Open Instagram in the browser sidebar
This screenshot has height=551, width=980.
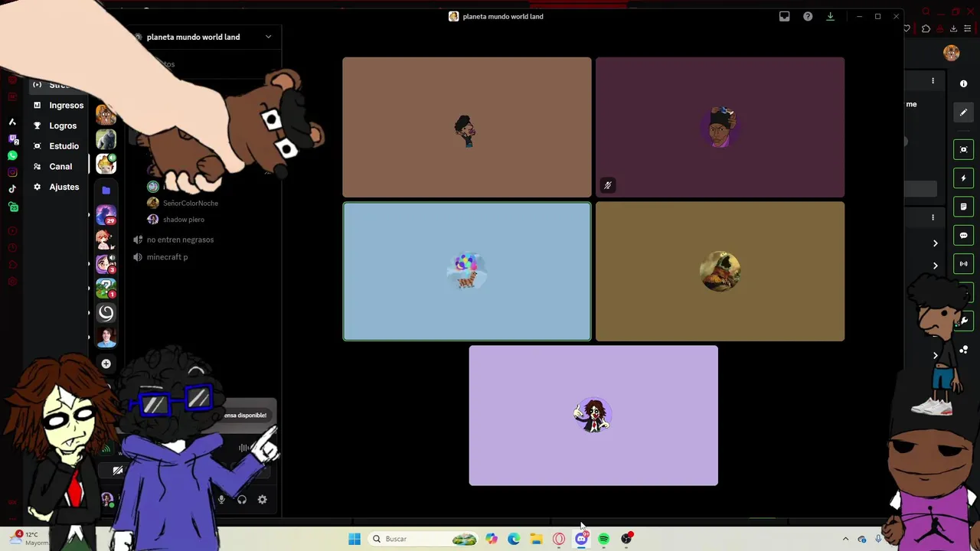[12, 172]
